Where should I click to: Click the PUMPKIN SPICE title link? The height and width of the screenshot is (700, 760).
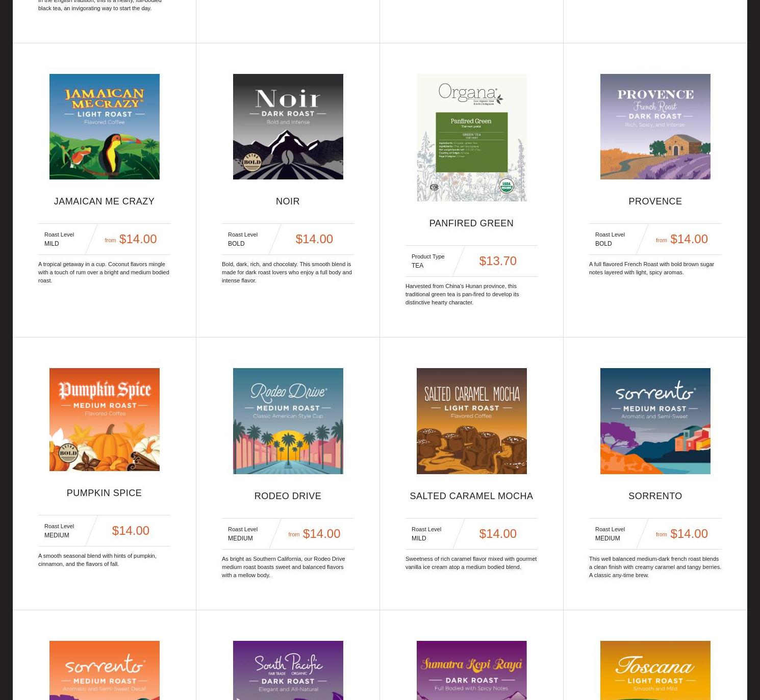click(104, 493)
